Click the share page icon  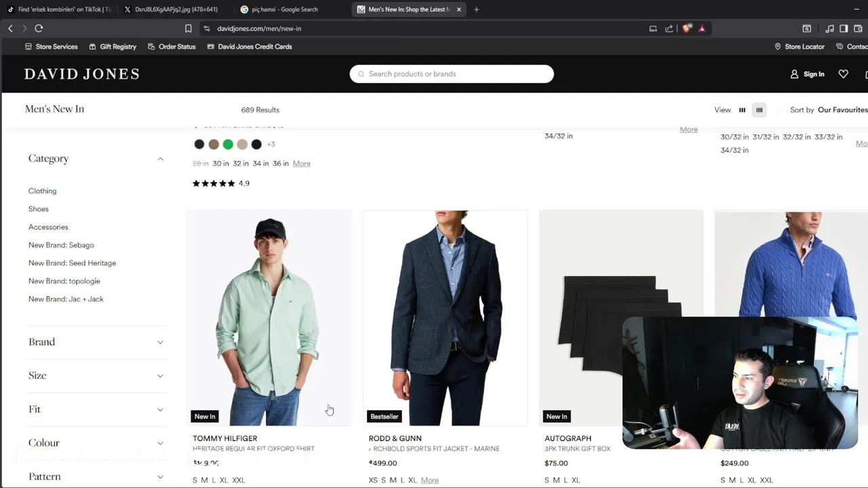(669, 28)
